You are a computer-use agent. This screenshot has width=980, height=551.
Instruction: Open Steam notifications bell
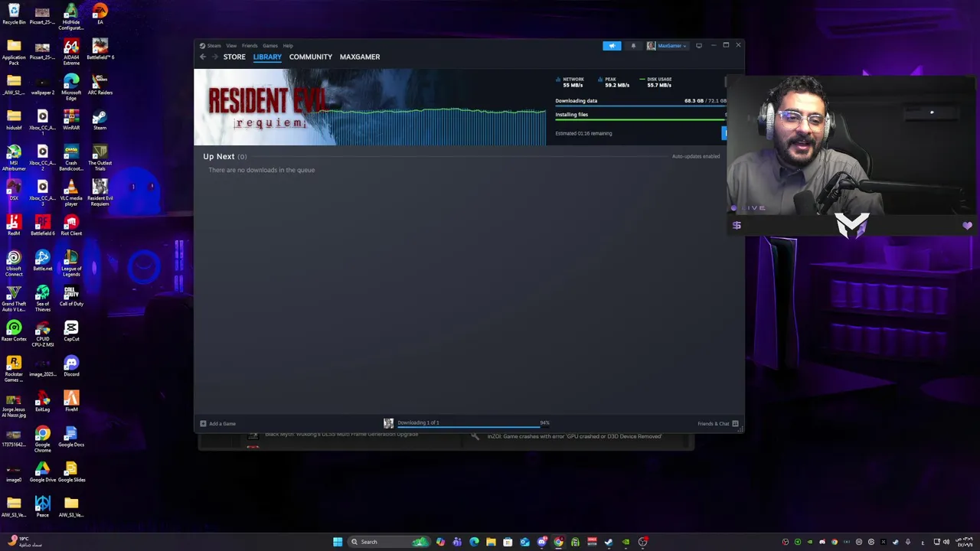pos(633,46)
